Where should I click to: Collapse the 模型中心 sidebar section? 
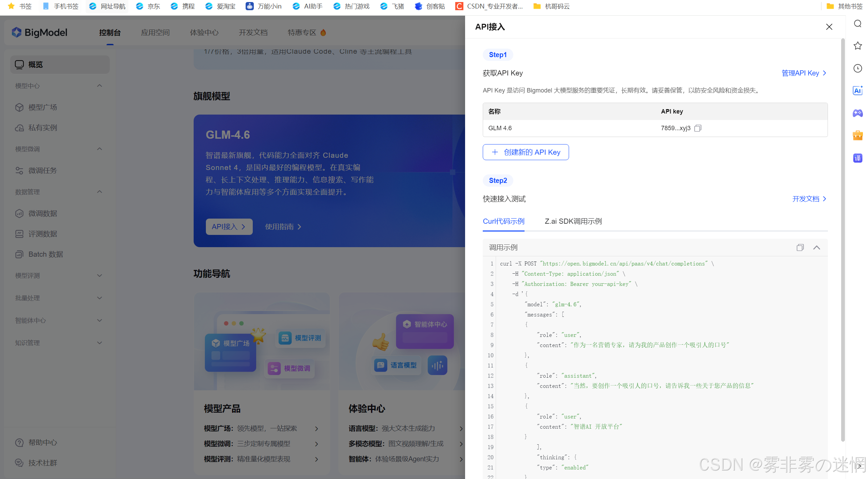(x=100, y=86)
